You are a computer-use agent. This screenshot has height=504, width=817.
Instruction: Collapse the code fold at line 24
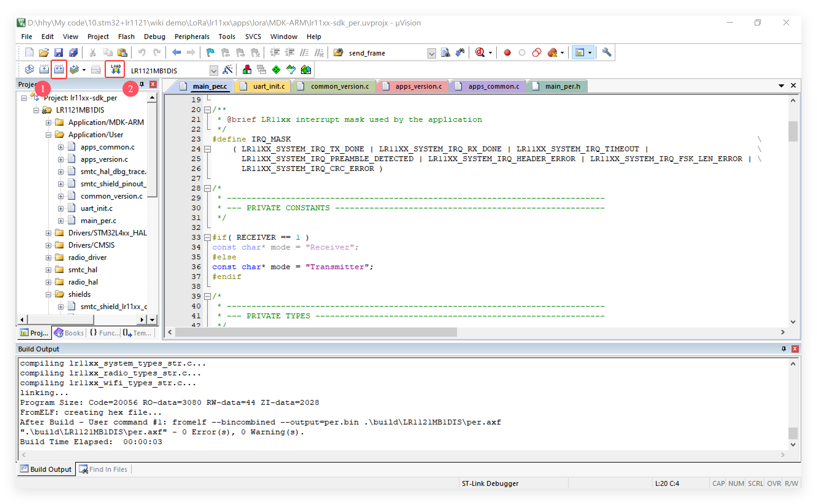click(207, 149)
